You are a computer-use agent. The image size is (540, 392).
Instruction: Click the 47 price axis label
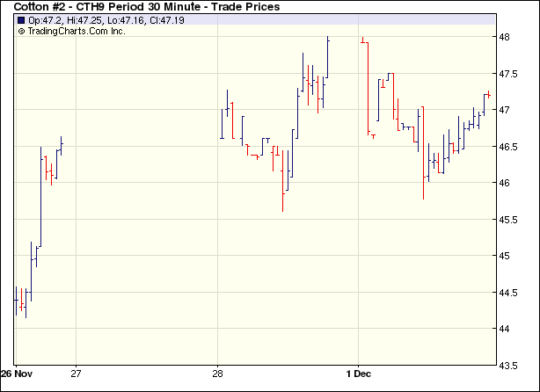click(506, 110)
